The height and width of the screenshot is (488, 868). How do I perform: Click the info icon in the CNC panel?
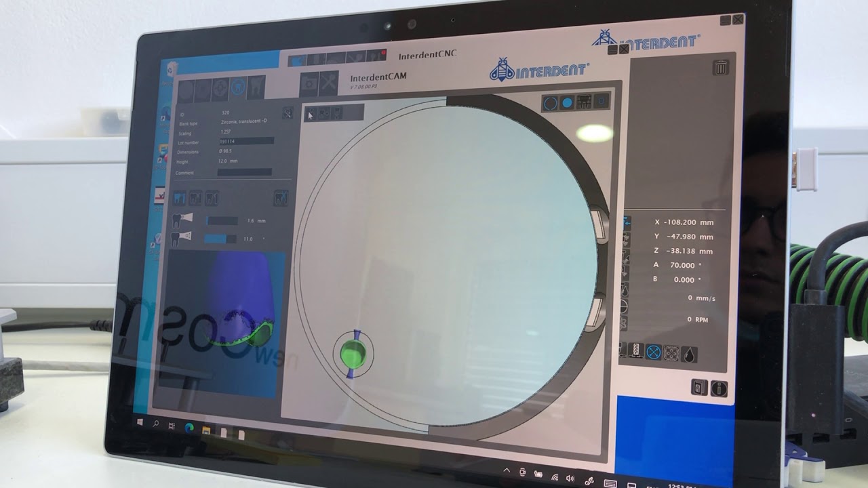[719, 388]
